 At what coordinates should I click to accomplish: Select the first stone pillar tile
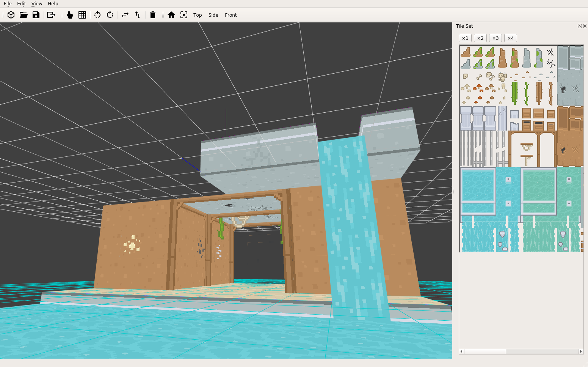466,118
